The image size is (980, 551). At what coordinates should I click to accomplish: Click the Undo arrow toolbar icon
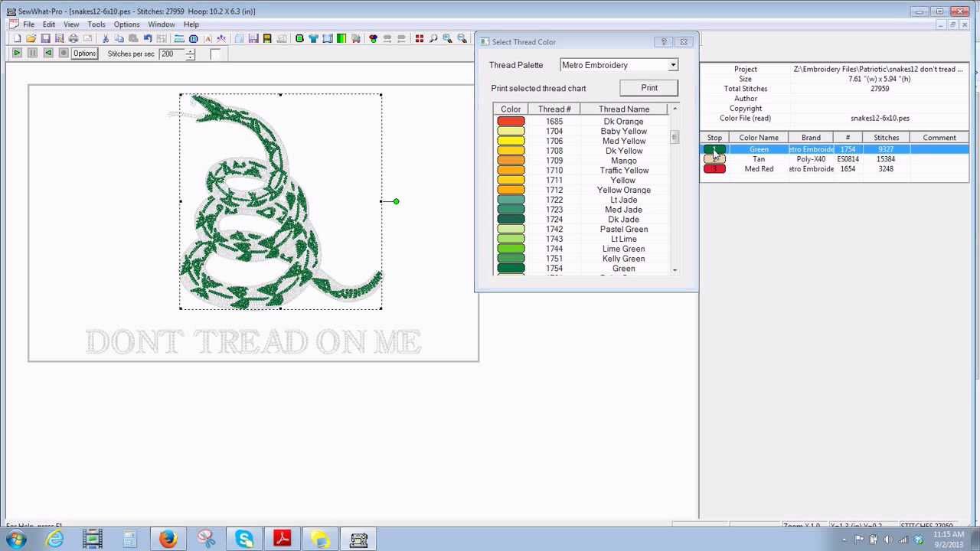click(x=148, y=38)
